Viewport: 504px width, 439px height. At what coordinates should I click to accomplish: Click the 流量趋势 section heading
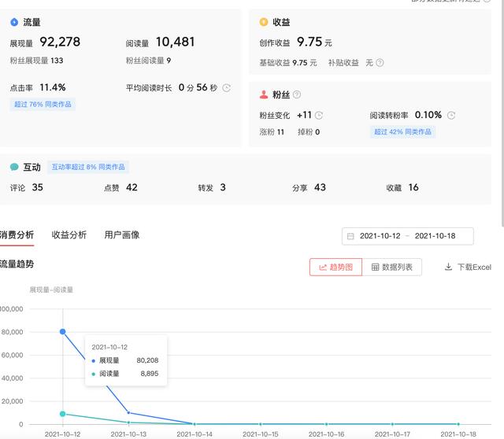17,264
